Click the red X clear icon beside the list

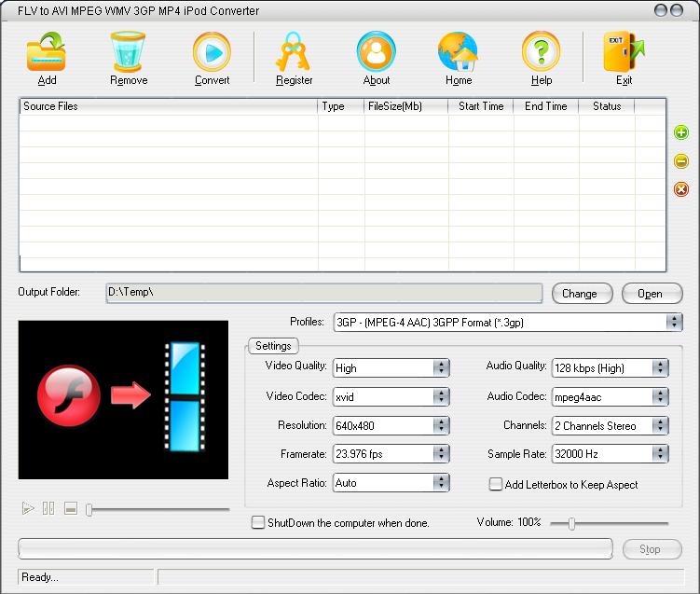[x=680, y=189]
